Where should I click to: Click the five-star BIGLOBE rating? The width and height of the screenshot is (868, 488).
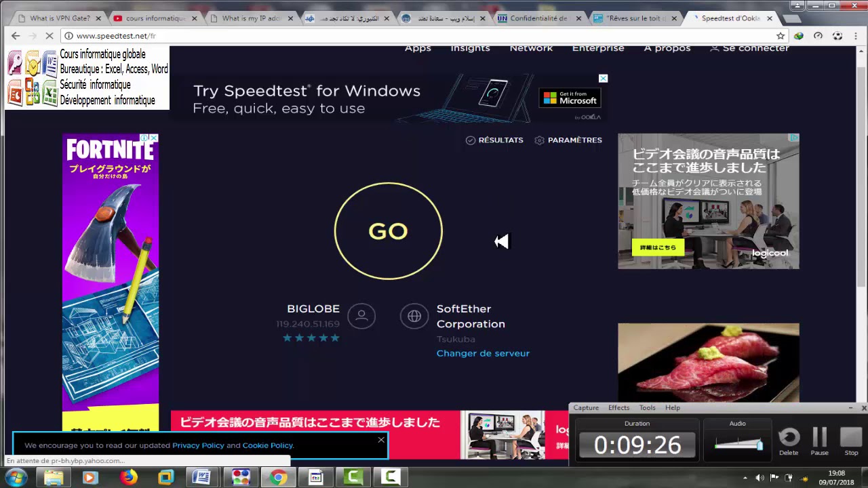[x=311, y=338]
